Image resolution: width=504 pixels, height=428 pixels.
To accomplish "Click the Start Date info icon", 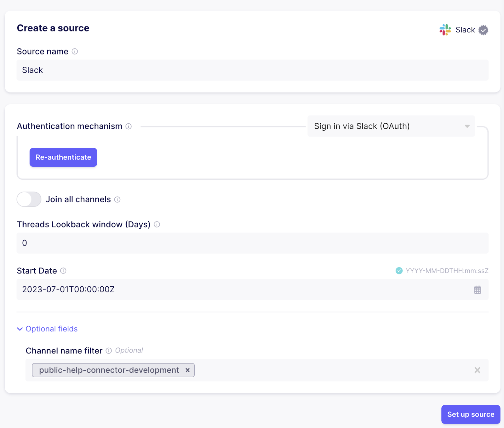I will (63, 271).
